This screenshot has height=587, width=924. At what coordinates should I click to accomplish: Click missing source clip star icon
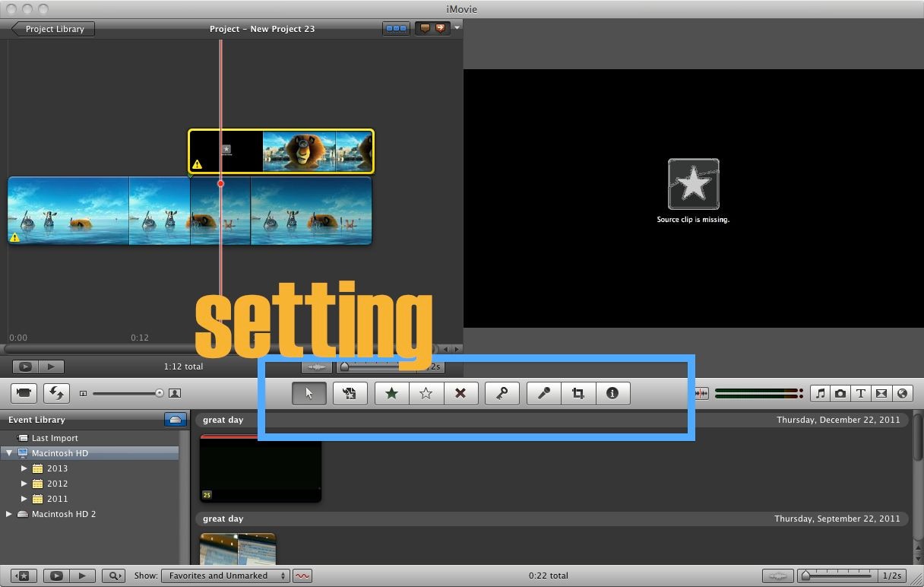pos(693,184)
